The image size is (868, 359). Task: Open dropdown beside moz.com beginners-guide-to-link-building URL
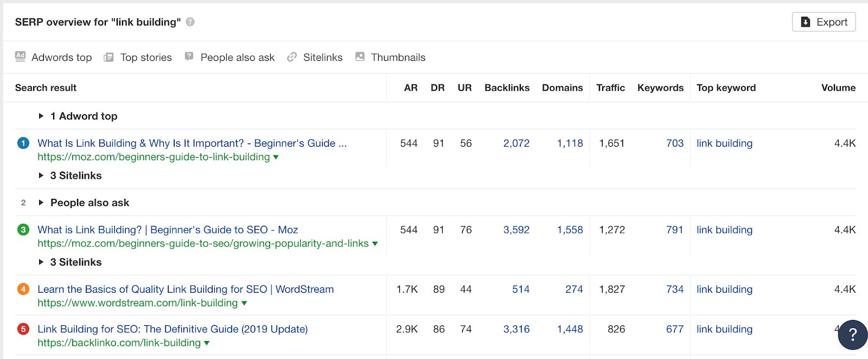click(276, 157)
